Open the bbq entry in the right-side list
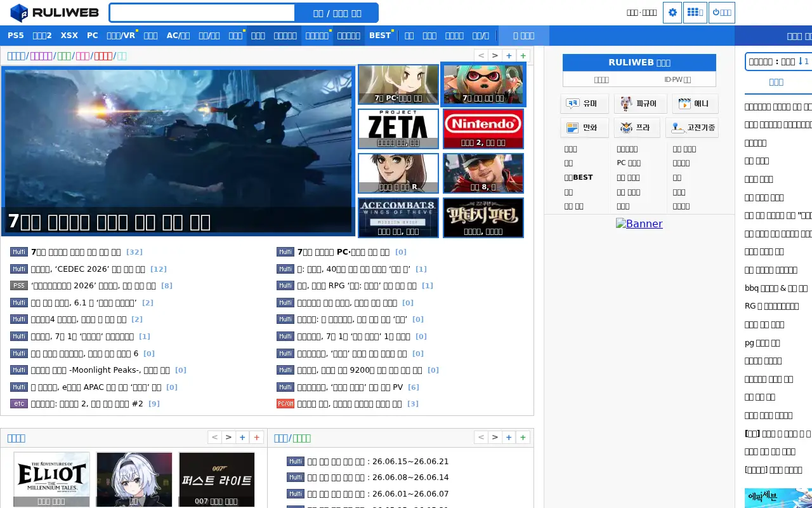Viewport: 812px width, 508px height. (776, 288)
